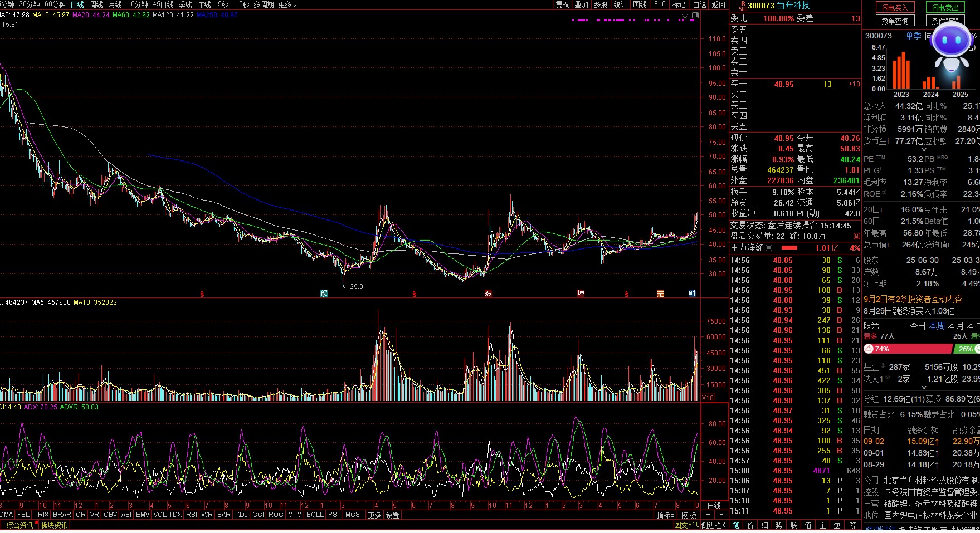This screenshot has width=980, height=533.
Task: Open indicator 设置 settings
Action: [x=393, y=515]
